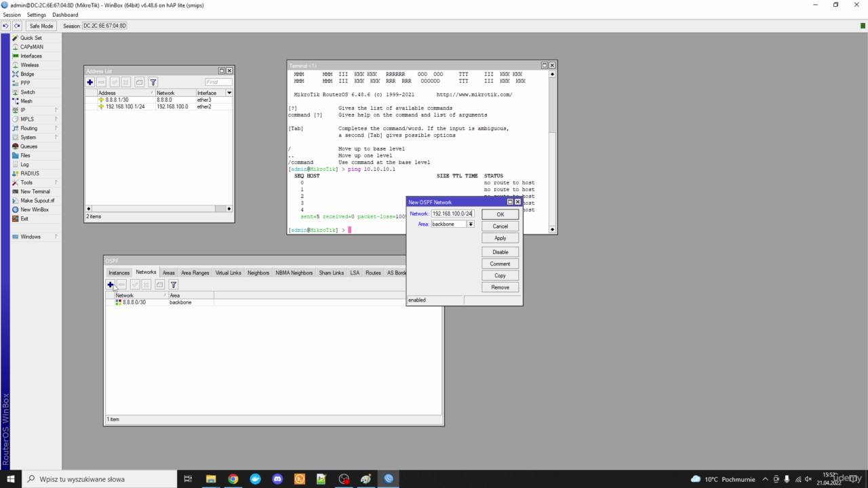The image size is (868, 488).
Task: Add new address in Address List
Action: click(90, 82)
